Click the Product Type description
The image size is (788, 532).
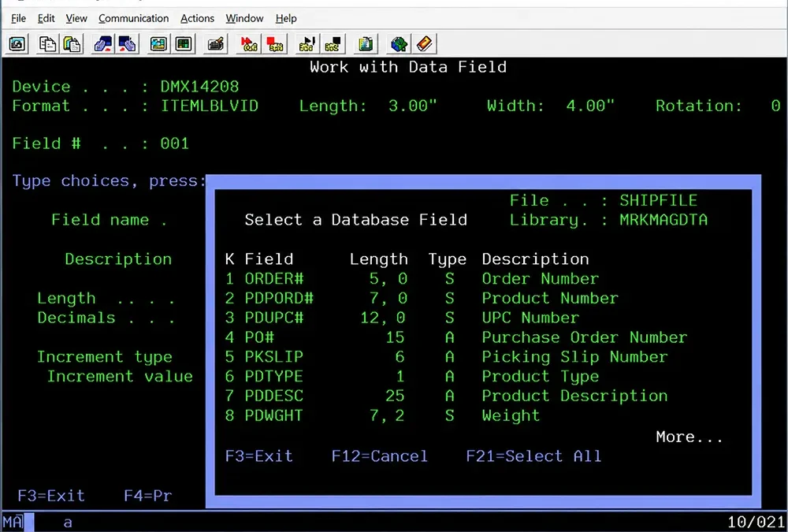click(x=541, y=377)
